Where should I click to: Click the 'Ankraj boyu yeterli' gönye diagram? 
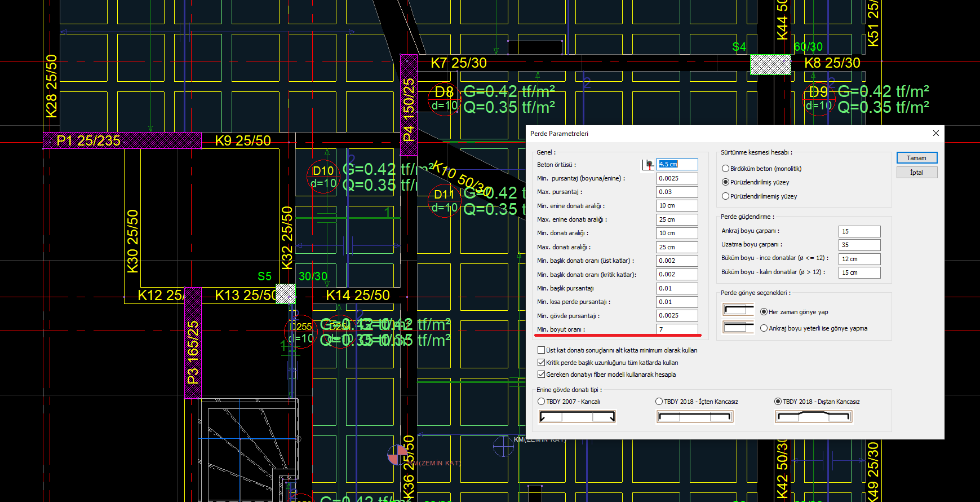coord(738,327)
